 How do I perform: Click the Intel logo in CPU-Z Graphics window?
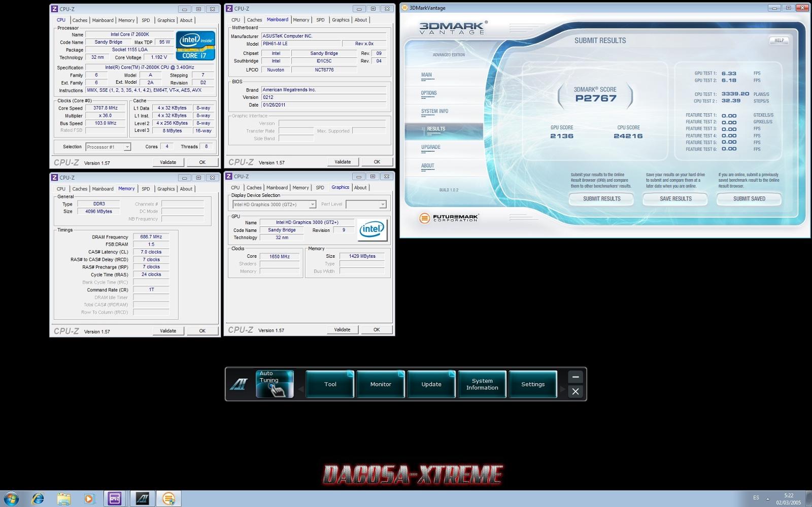pos(372,229)
